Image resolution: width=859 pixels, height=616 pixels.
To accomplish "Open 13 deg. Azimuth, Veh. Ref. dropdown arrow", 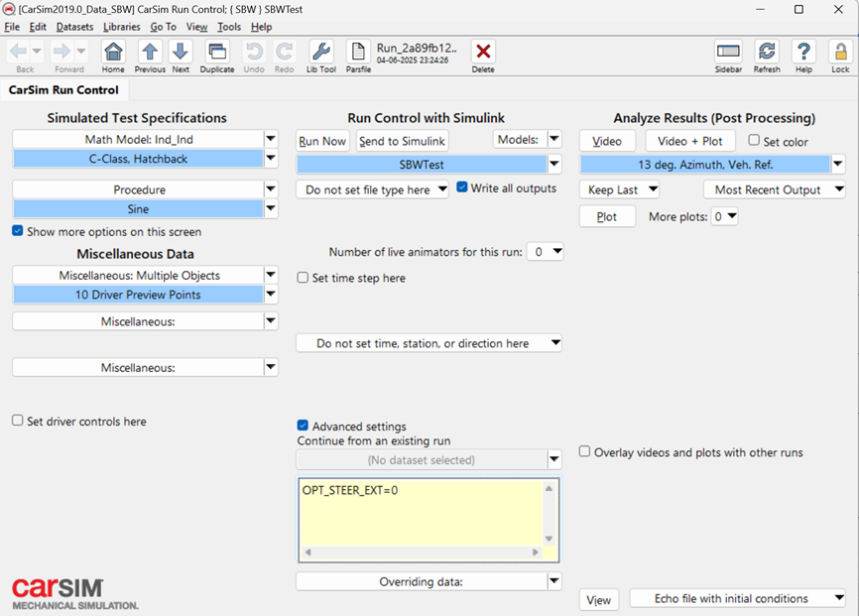I will (x=838, y=164).
